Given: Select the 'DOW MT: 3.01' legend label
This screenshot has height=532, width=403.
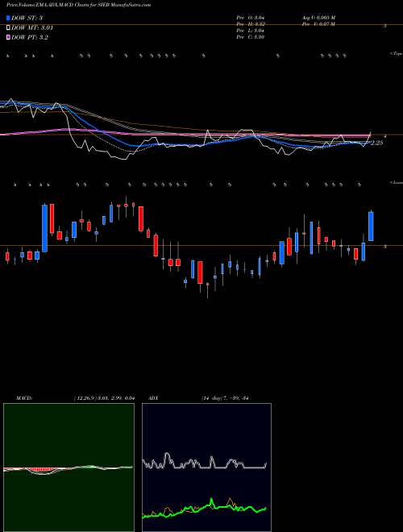Looking at the screenshot, I should tap(32, 27).
